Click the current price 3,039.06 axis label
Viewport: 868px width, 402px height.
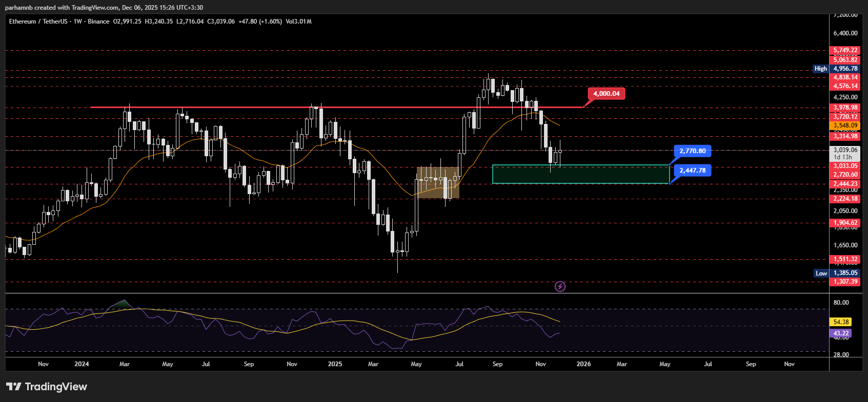pos(845,151)
